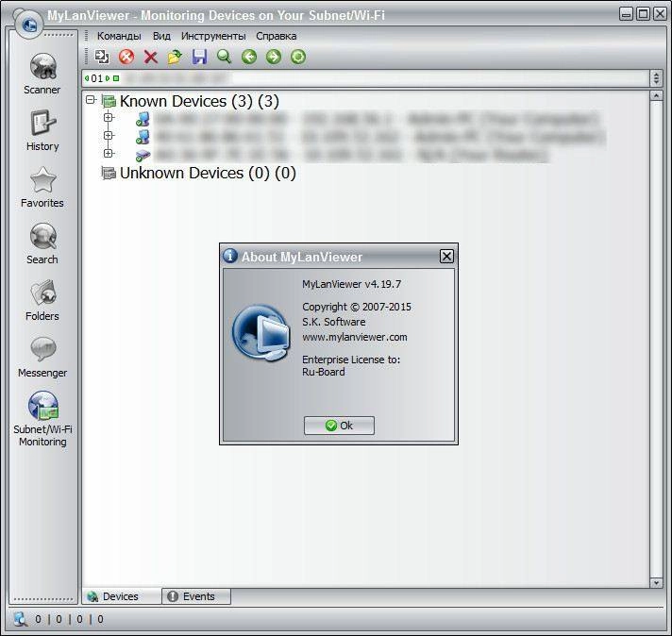Click the first toolbar icon with arrow
The height and width of the screenshot is (636, 672).
102,57
